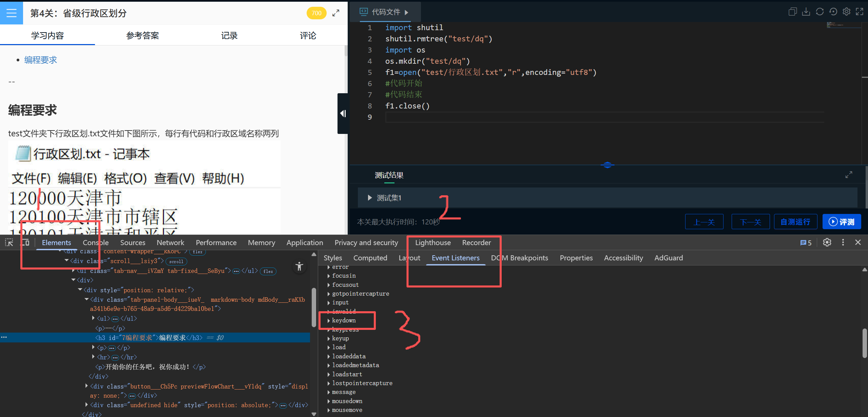Open the DevTools settings gear
Image resolution: width=868 pixels, height=417 pixels.
pyautogui.click(x=827, y=242)
